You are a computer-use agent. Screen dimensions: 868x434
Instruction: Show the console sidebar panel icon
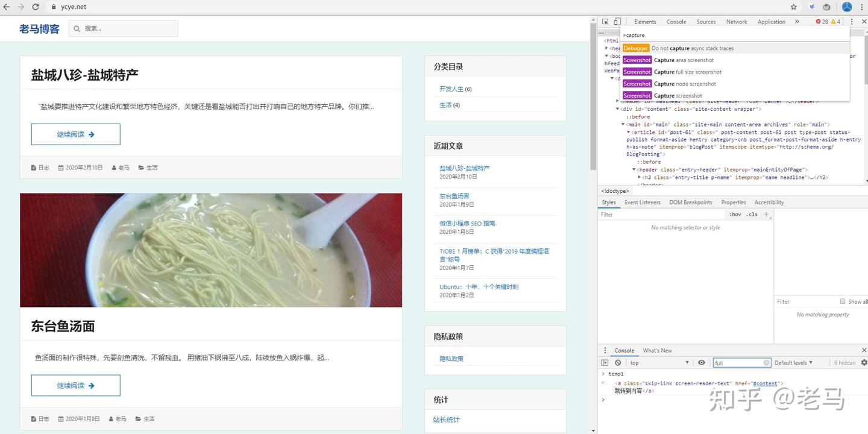pos(605,363)
